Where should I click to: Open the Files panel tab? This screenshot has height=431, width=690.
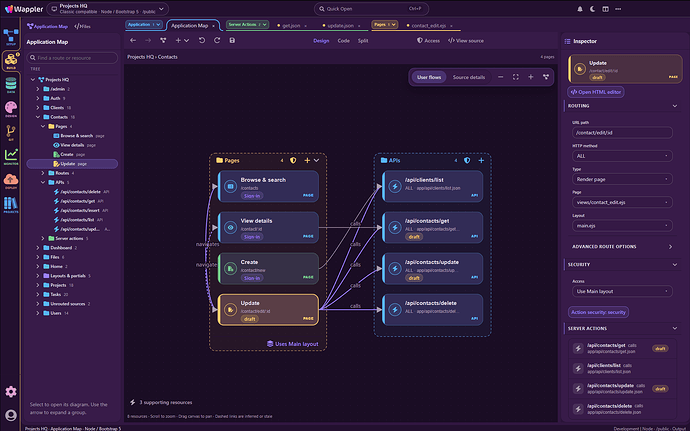coord(82,26)
